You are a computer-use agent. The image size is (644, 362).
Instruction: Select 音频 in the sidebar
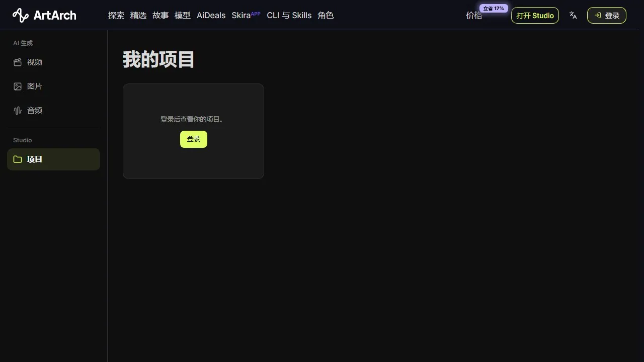[x=53, y=111]
